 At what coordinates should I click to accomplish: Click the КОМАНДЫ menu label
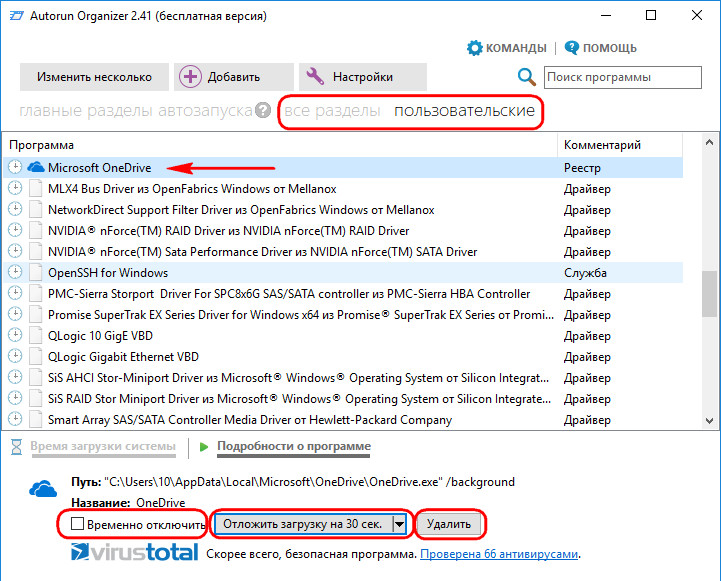pyautogui.click(x=516, y=48)
